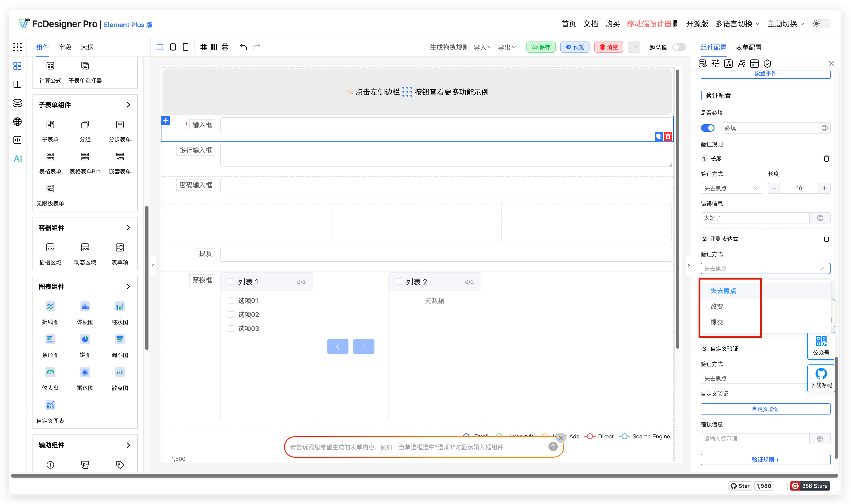Switch to the 表单配置 tab
851x504 pixels.
(748, 47)
